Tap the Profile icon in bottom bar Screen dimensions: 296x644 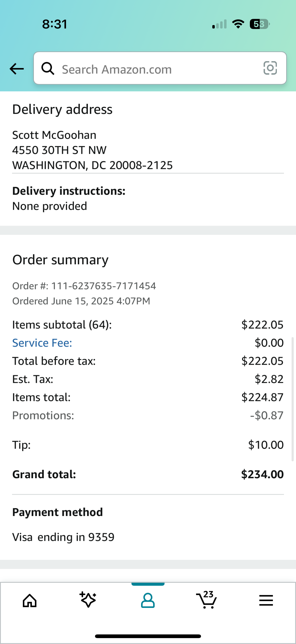click(148, 601)
